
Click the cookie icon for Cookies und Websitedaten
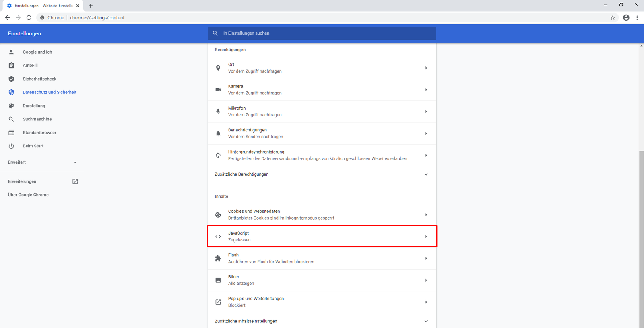click(218, 215)
